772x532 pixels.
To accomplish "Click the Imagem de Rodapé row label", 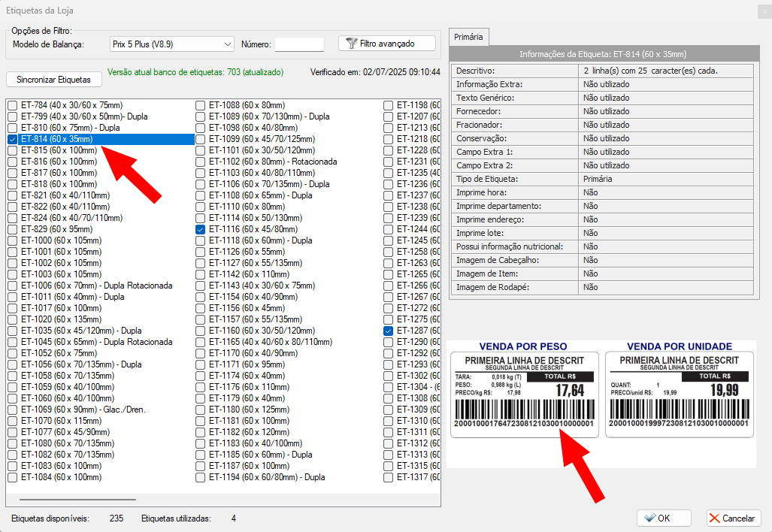I will [x=492, y=287].
